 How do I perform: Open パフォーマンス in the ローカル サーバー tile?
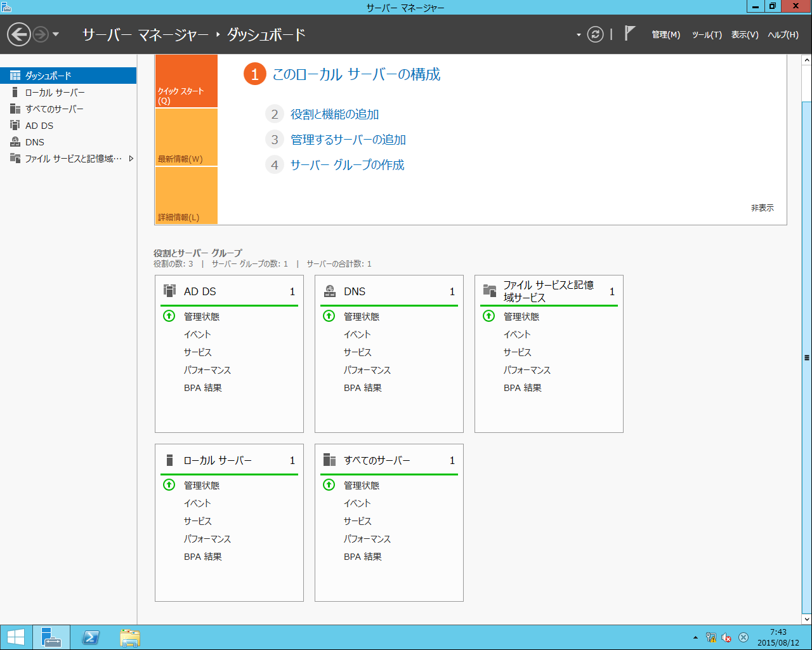[x=207, y=539]
